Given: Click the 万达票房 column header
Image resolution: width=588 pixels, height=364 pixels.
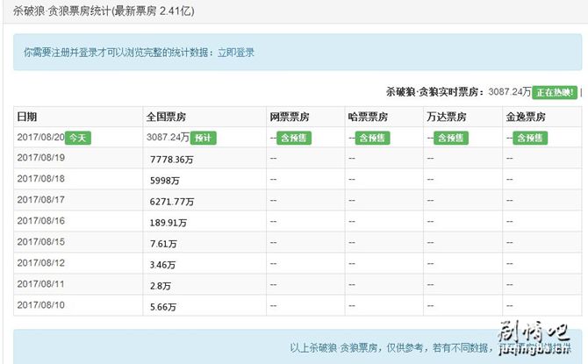Looking at the screenshot, I should [x=447, y=118].
